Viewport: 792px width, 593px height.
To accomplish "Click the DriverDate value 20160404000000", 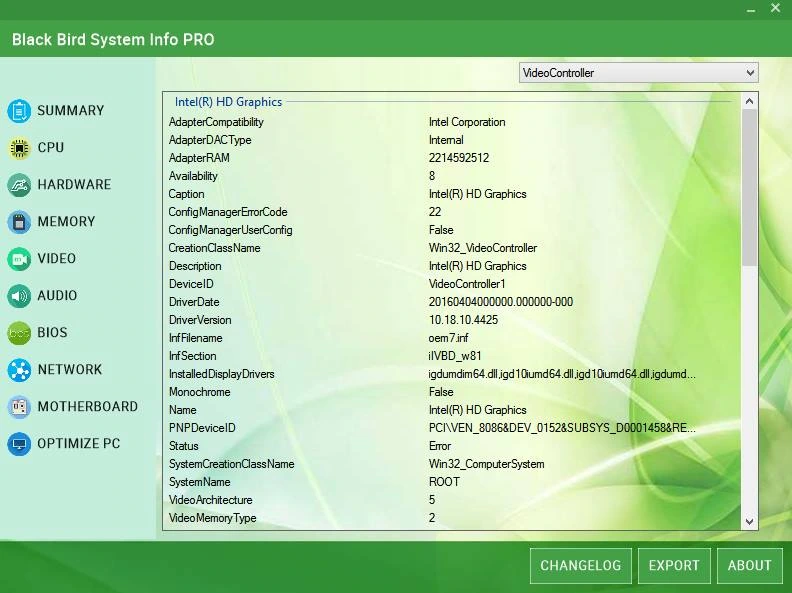I will click(x=501, y=302).
